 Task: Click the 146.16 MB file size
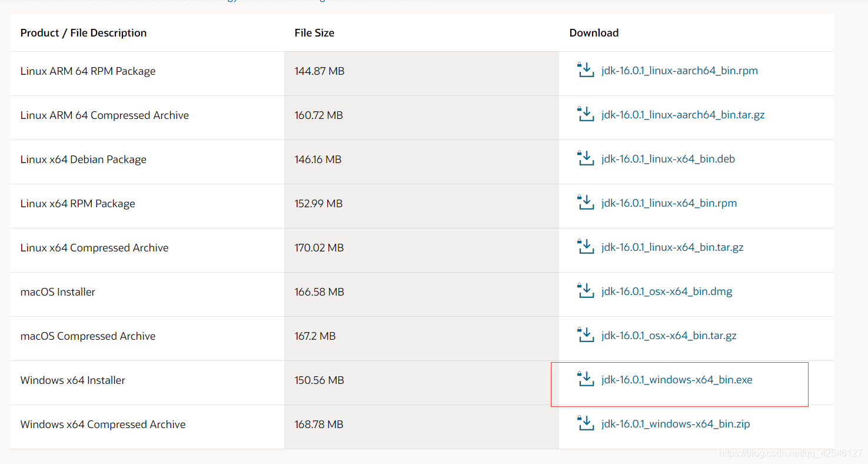coord(318,160)
